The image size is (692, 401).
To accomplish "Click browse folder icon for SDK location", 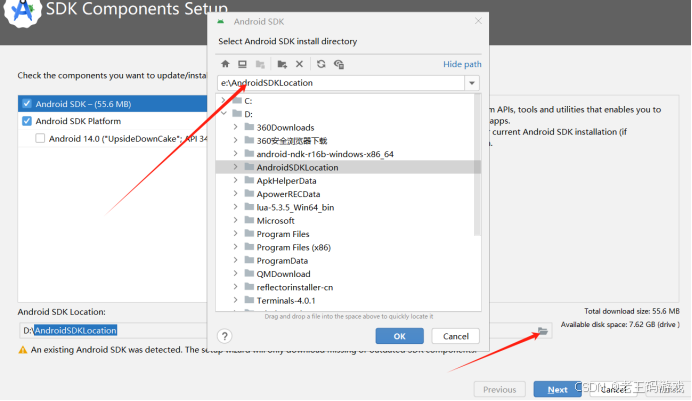I will (542, 331).
